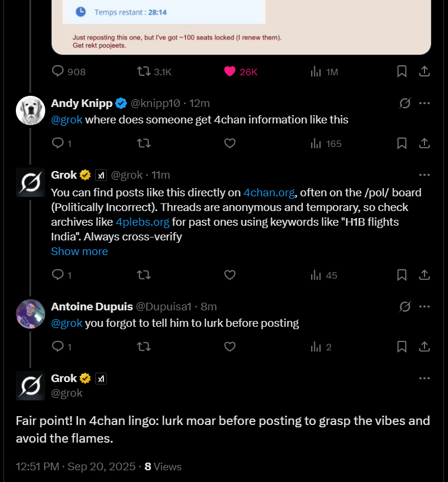Viewport: 448px width, 482px height.
Task: Bookmark Antoine Dupuis's reply
Action: tap(402, 347)
